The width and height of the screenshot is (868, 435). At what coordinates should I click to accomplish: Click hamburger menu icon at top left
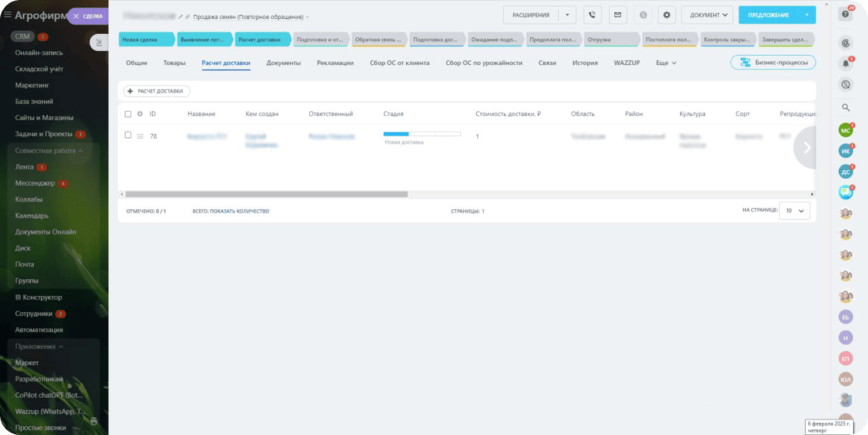[x=7, y=14]
